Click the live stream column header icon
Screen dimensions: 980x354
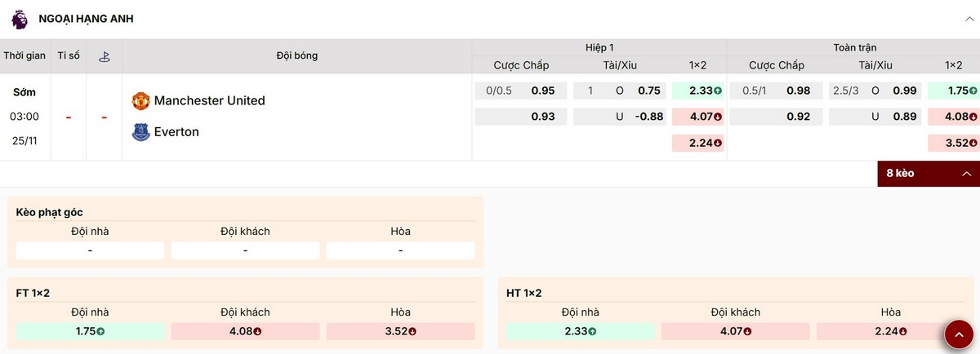click(105, 56)
